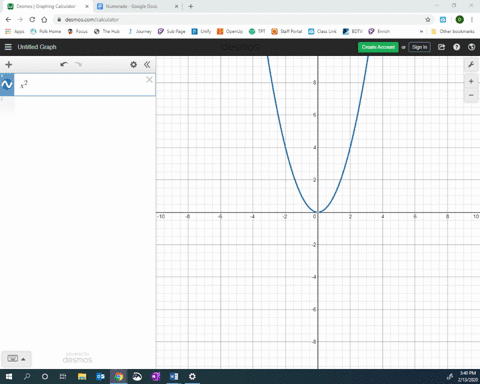Go forward in the browser

coord(20,20)
